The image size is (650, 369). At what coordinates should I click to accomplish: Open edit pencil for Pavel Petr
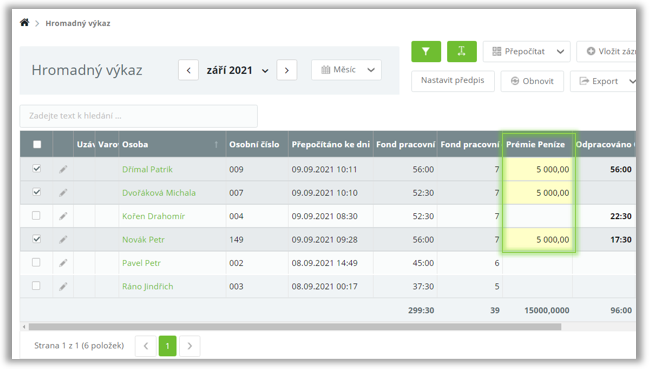(63, 263)
